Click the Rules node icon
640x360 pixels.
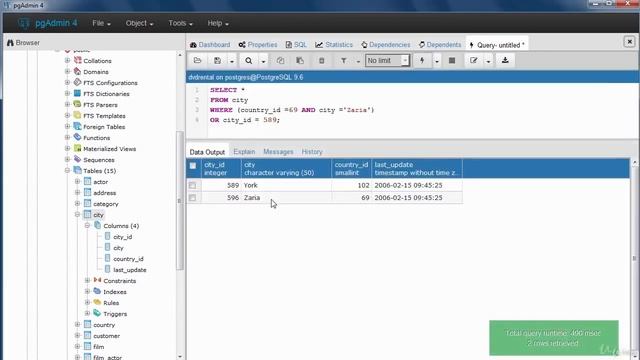[x=97, y=302]
